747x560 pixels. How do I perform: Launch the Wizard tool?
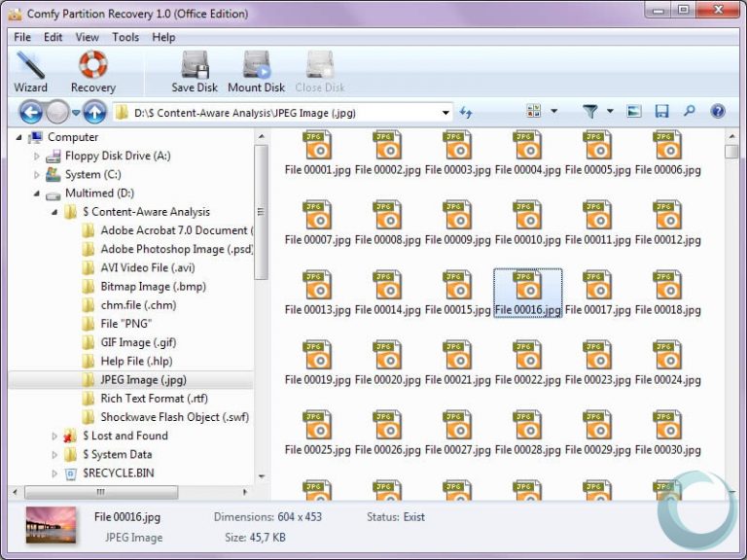tap(30, 73)
